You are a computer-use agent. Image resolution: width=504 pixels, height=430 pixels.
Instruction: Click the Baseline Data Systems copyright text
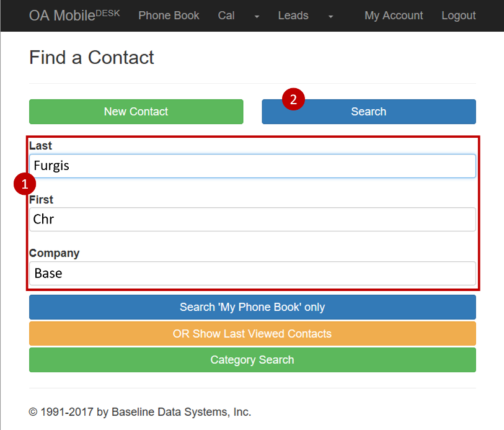pyautogui.click(x=140, y=412)
